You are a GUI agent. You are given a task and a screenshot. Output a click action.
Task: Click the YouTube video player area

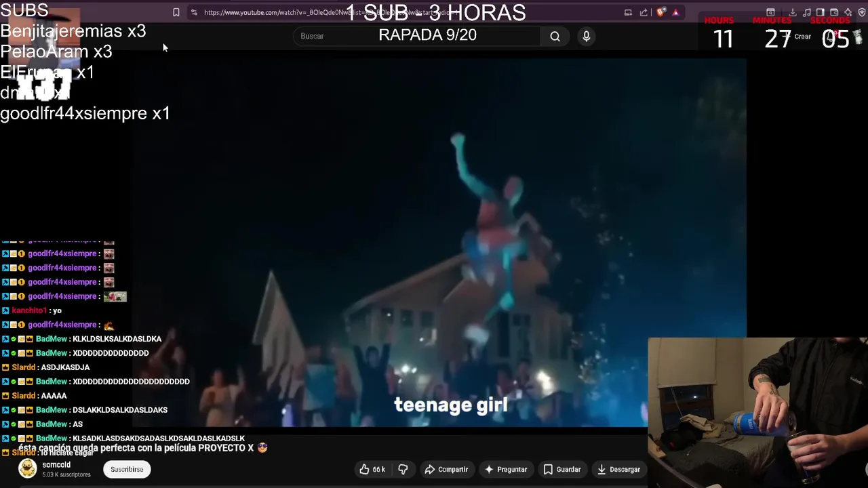click(x=439, y=243)
